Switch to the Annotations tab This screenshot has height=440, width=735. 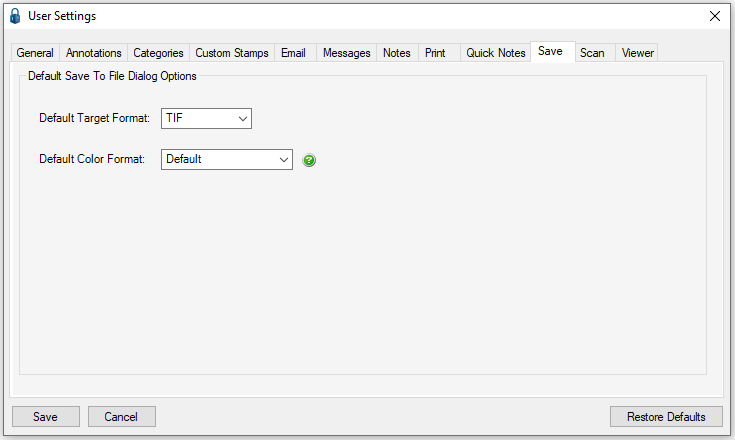coord(93,52)
